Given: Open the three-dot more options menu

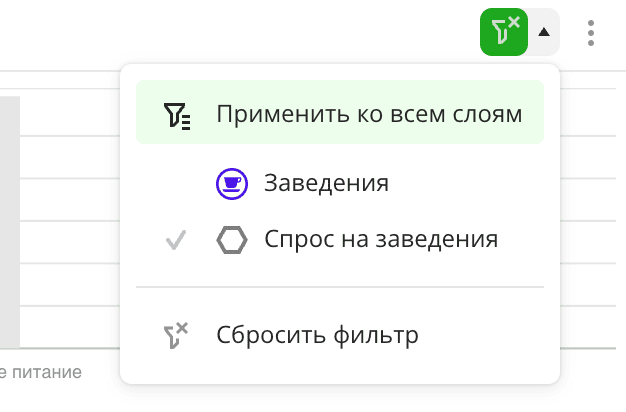Looking at the screenshot, I should [x=592, y=33].
